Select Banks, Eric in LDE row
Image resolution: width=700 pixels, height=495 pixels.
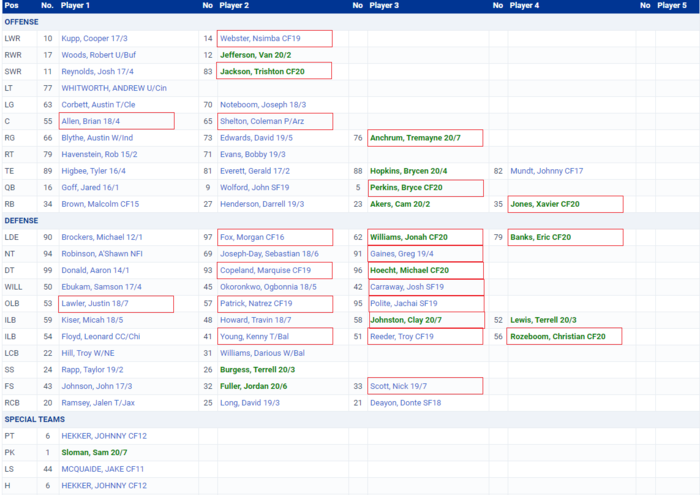pyautogui.click(x=540, y=237)
